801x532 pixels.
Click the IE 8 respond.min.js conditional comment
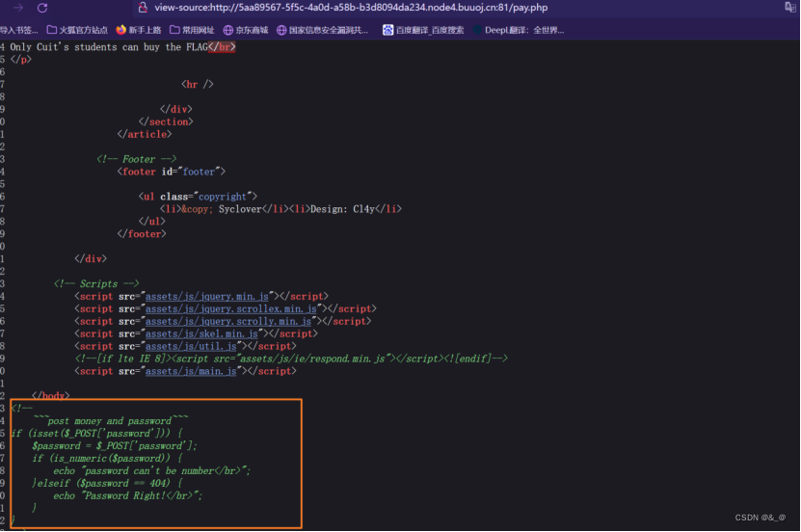point(291,359)
